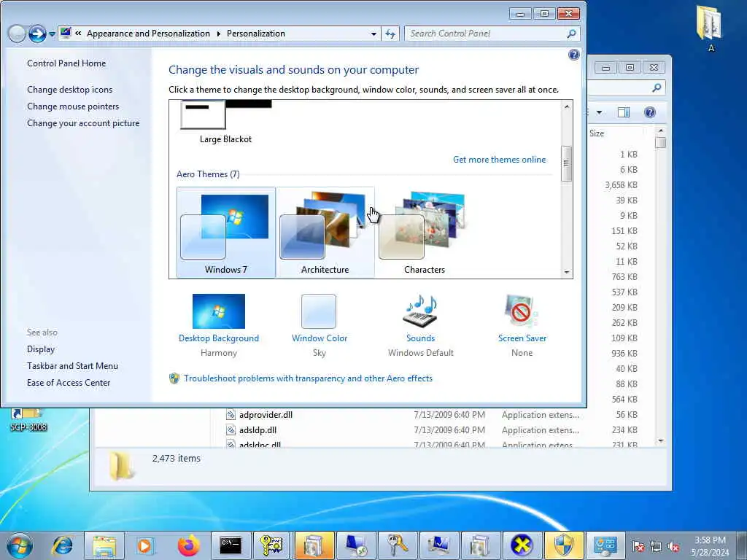The image size is (747, 560).
Task: Open Command Prompt from the taskbar
Action: click(x=231, y=545)
